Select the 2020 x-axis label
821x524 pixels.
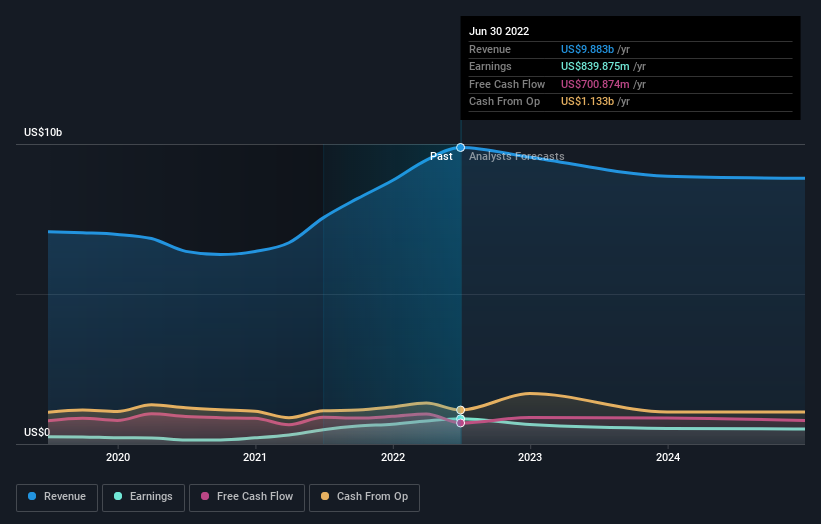click(118, 458)
